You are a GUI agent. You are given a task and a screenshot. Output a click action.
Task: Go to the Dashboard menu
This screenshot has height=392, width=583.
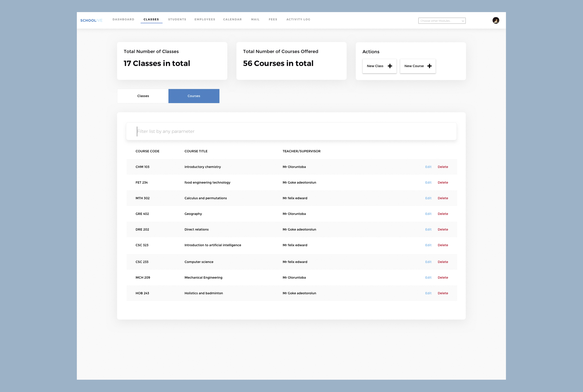(x=123, y=20)
